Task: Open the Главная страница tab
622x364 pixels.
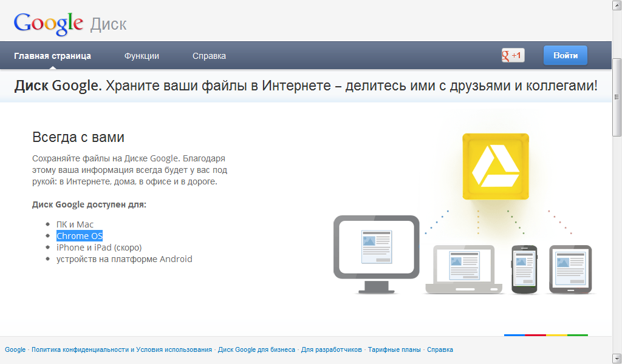Action: pyautogui.click(x=52, y=56)
